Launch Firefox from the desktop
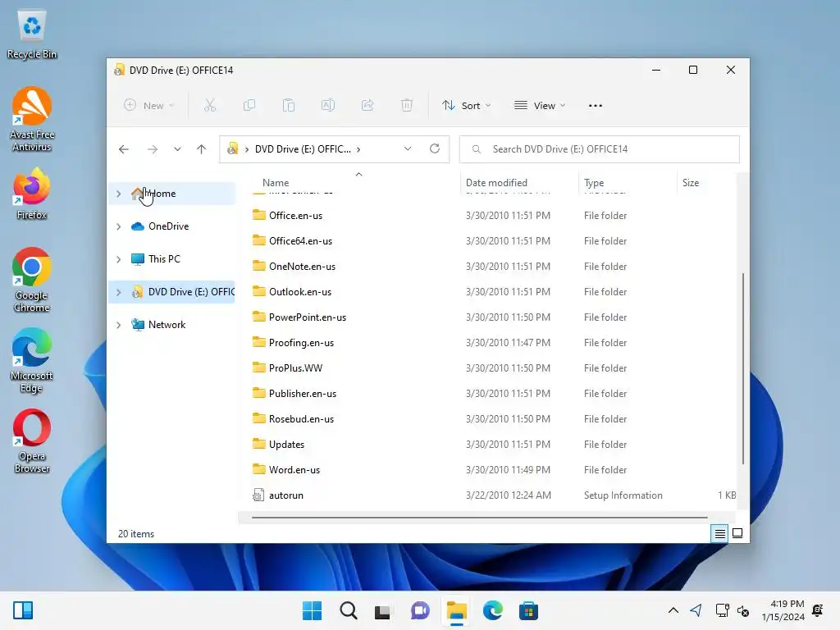This screenshot has height=630, width=840. tap(32, 194)
